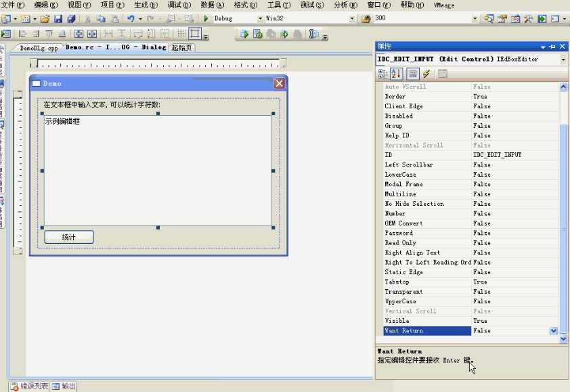Click the Build Solution icon
This screenshot has width=570, height=392.
(x=244, y=34)
